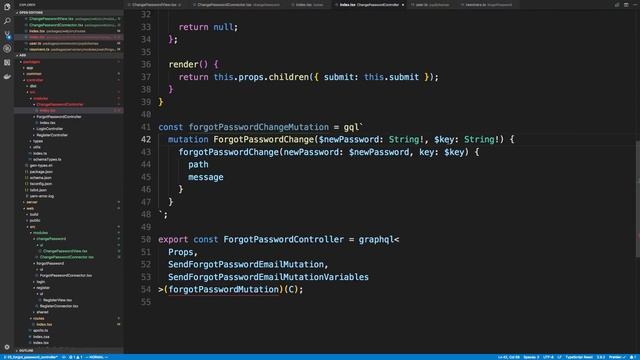
Task: Click editor vertical scrollbar
Action: [638, 199]
